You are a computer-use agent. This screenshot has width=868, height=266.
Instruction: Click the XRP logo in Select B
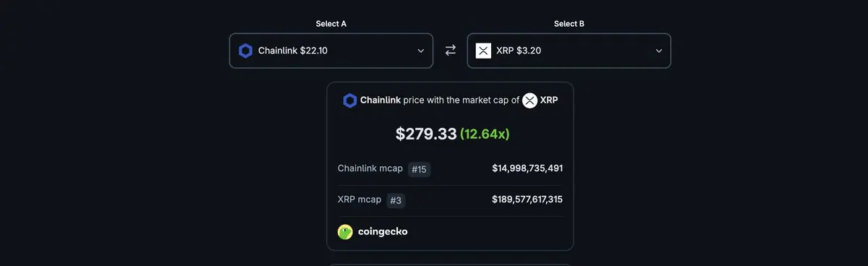tap(483, 51)
